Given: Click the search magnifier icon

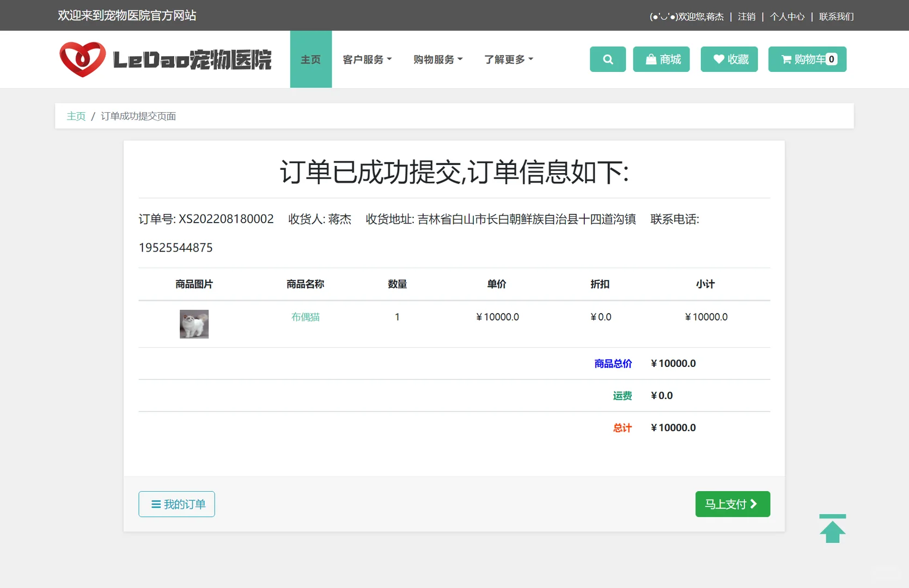Looking at the screenshot, I should tap(607, 59).
